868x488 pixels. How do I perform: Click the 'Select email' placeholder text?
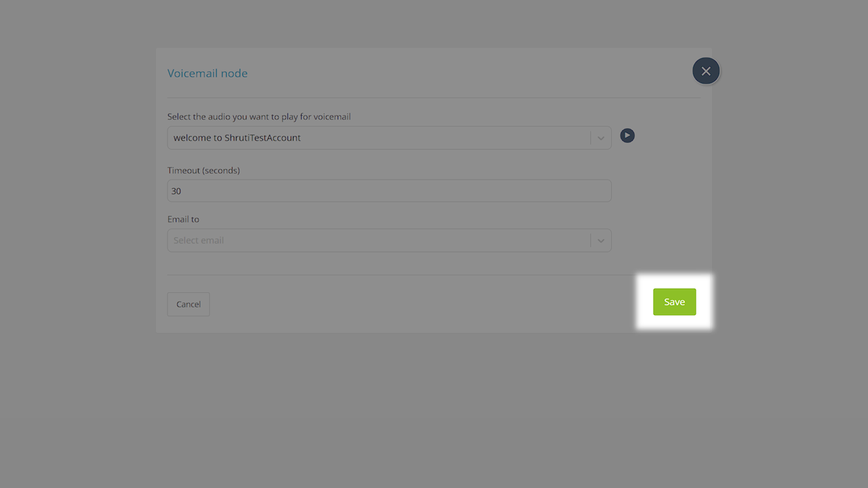click(x=199, y=241)
